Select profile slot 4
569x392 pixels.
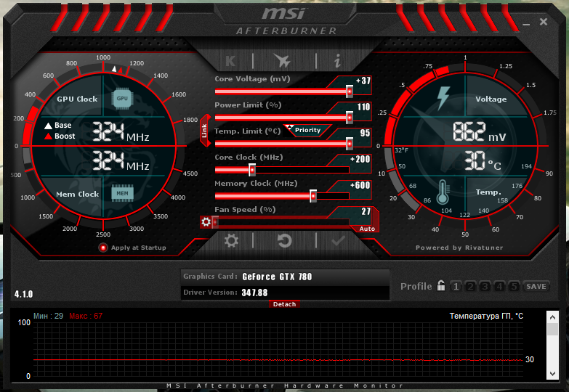click(x=499, y=287)
